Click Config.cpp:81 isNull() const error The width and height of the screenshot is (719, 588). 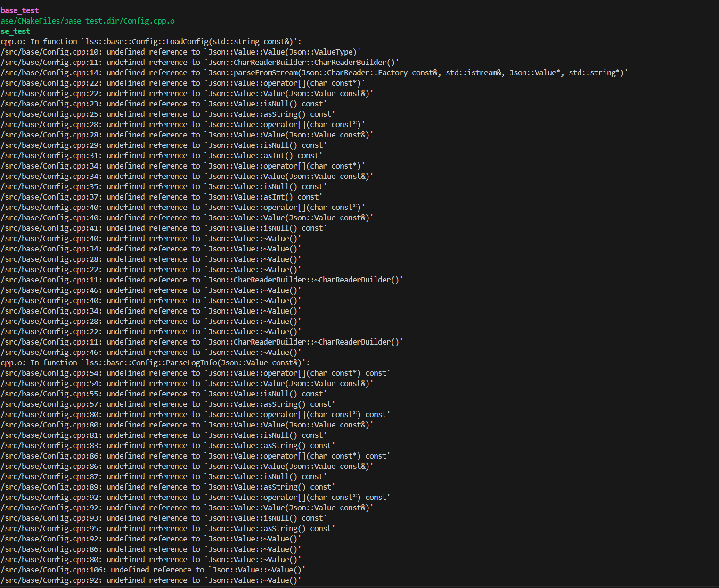163,435
